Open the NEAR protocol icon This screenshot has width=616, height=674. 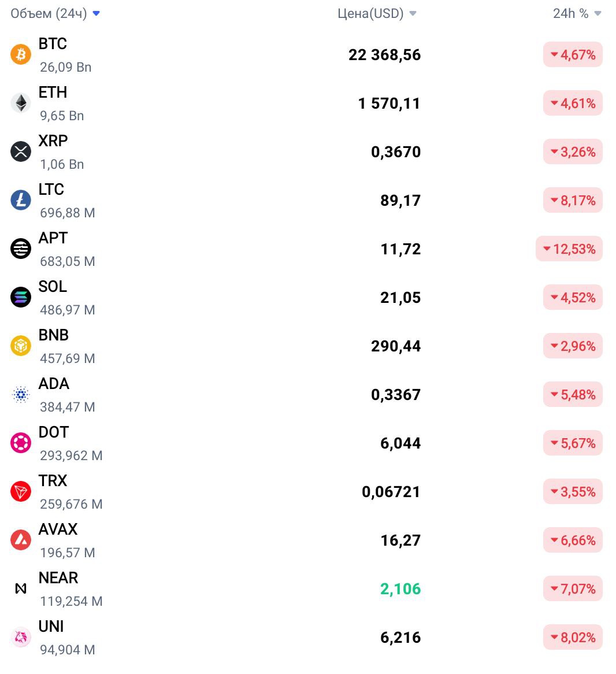[x=21, y=589]
